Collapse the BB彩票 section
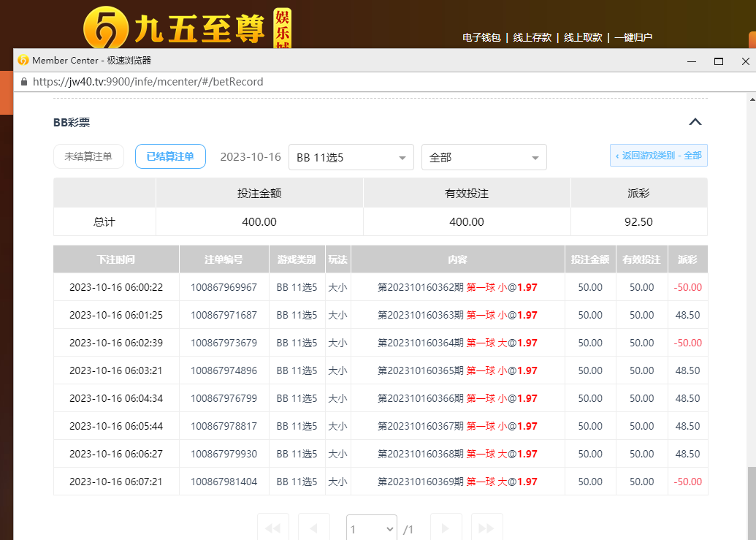The width and height of the screenshot is (756, 540). tap(695, 122)
